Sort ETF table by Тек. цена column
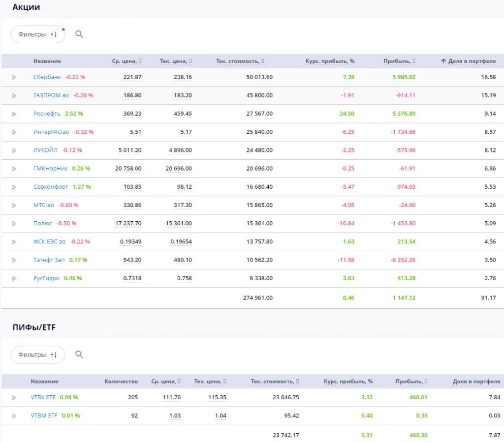 210,382
